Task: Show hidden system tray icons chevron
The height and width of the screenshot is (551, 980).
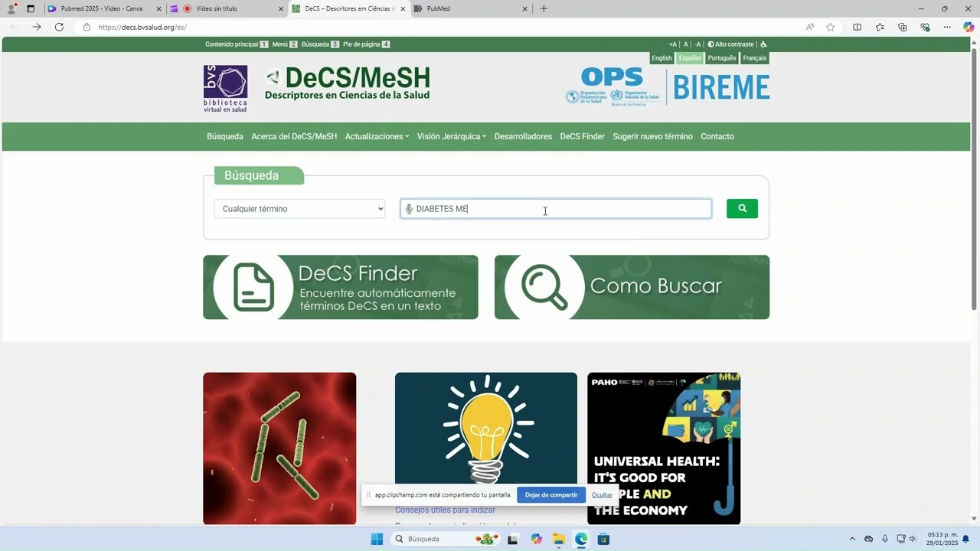Action: tap(852, 539)
